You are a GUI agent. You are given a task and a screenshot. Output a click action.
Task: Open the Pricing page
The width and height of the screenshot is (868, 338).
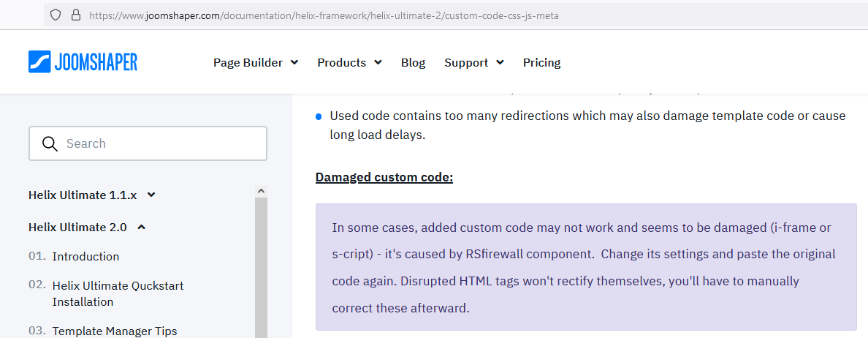[x=541, y=63]
